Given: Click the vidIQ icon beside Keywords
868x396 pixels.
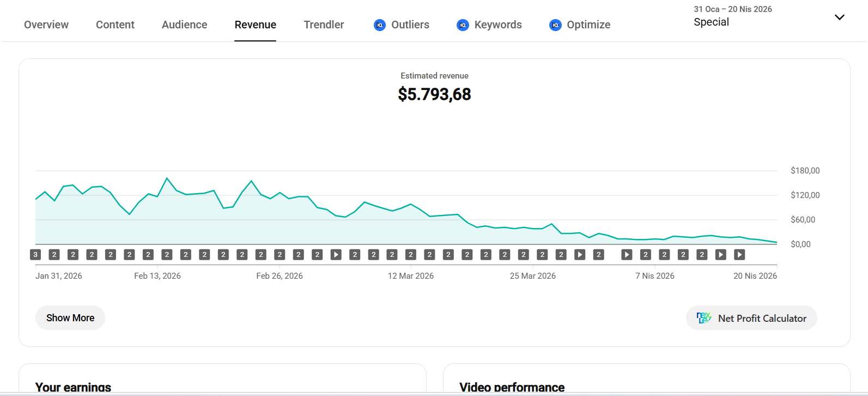Looking at the screenshot, I should (x=463, y=25).
